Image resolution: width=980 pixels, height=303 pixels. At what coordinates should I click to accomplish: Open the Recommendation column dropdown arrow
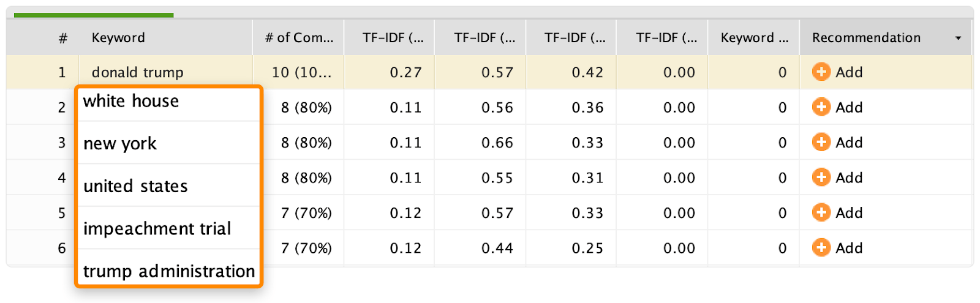point(958,38)
